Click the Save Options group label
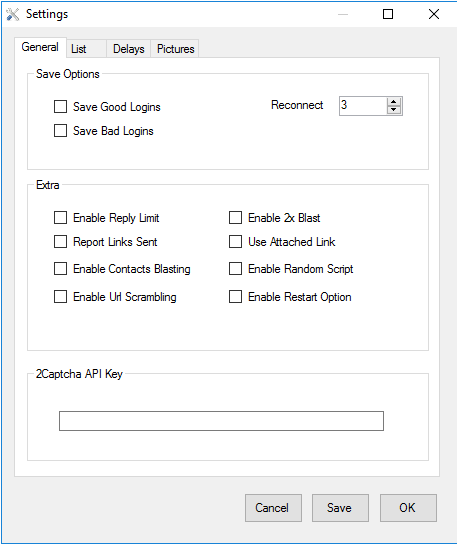Screen dimensions: 457x544 [68, 74]
